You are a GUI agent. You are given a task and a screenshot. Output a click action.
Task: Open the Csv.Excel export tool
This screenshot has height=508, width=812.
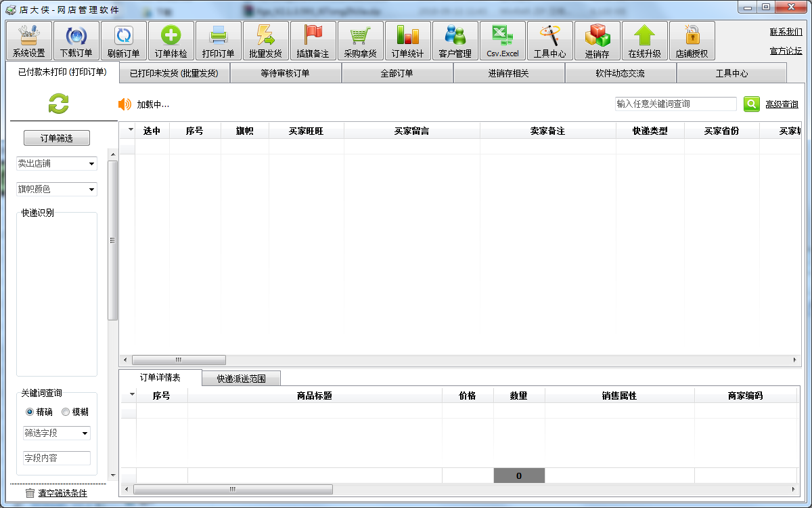[x=502, y=41]
